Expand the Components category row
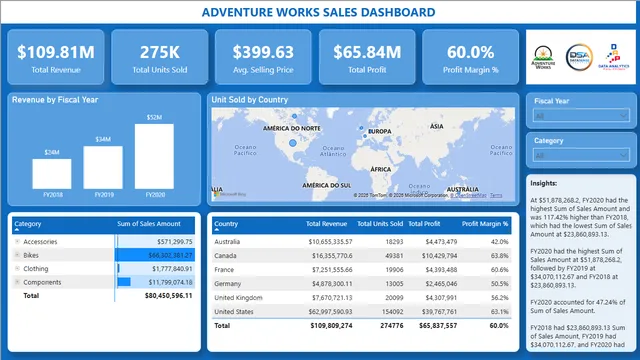The height and width of the screenshot is (360, 640). (x=17, y=282)
